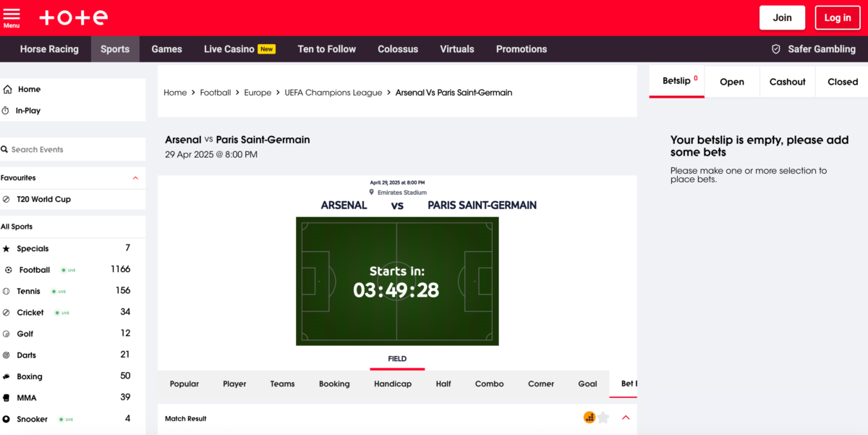
Task: Click the In-Play stopwatch icon
Action: (x=6, y=111)
